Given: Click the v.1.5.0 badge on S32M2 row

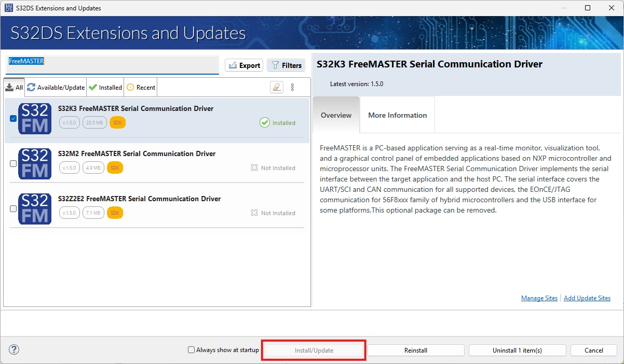Looking at the screenshot, I should 70,168.
